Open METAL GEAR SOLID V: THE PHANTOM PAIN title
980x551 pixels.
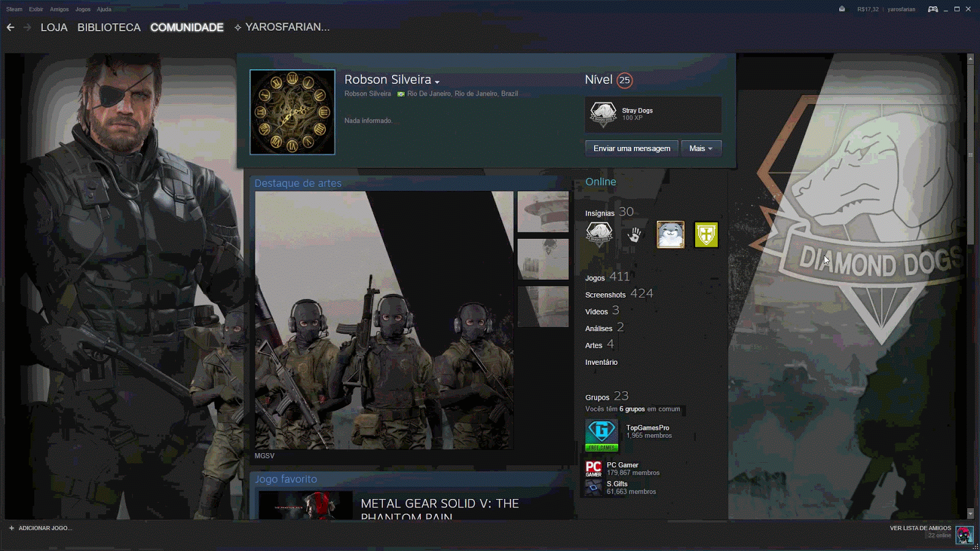[440, 509]
